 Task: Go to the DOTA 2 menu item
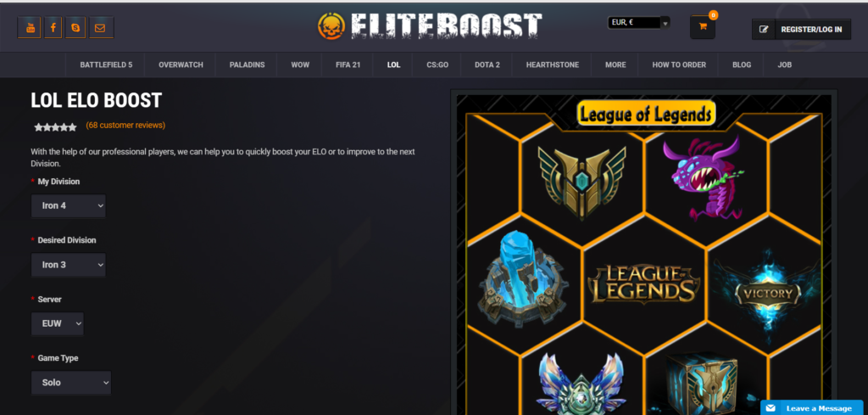(487, 64)
